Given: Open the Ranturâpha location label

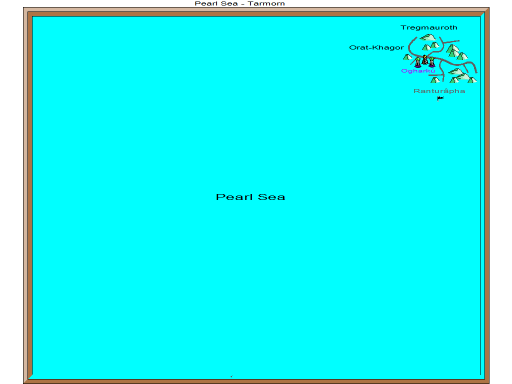Looking at the screenshot, I should (x=439, y=91).
